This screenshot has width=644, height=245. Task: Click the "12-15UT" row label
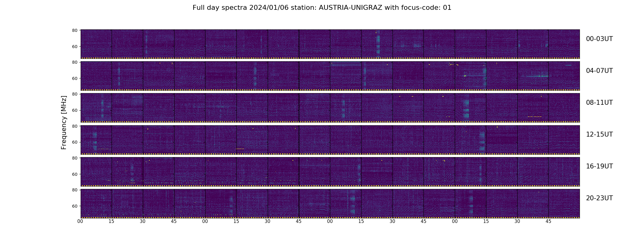coord(599,134)
